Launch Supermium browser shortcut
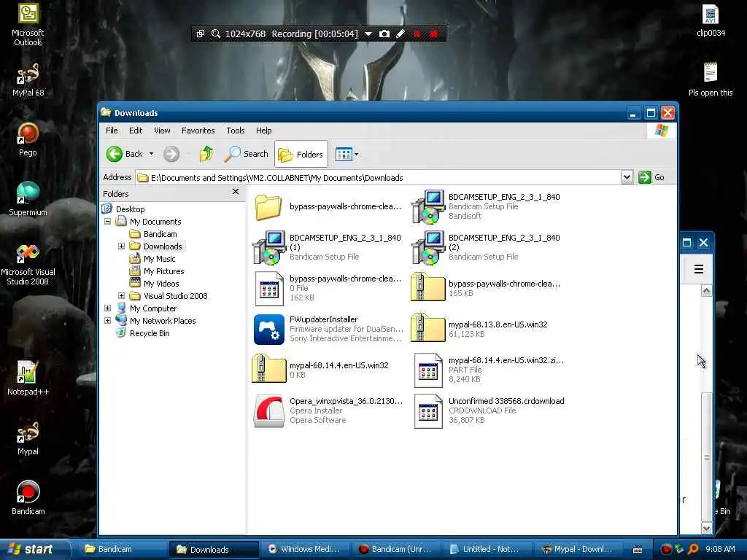Screen dimensions: 747x560 (28, 199)
